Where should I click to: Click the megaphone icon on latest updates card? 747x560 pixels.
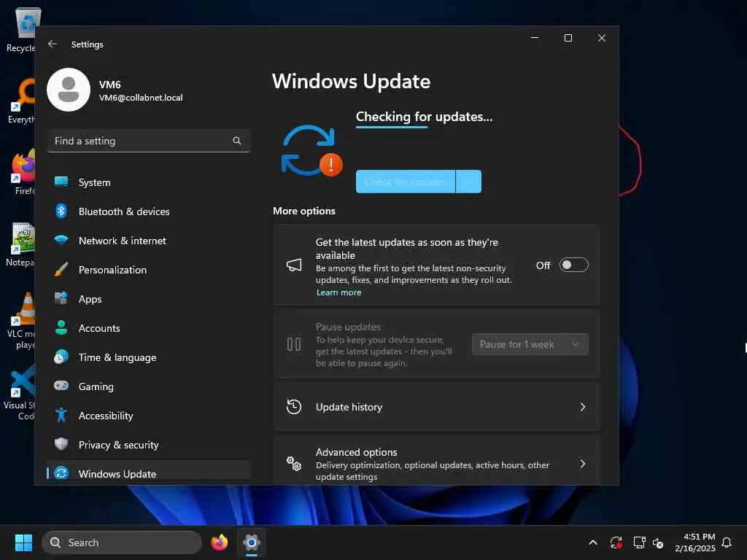pyautogui.click(x=294, y=265)
